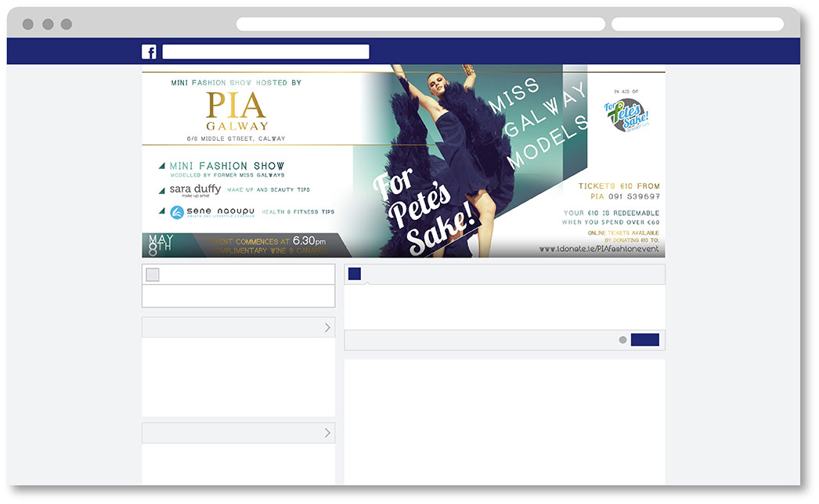Click the small gray square profile thumbnail
This screenshot has width=819, height=504.
pos(153,275)
